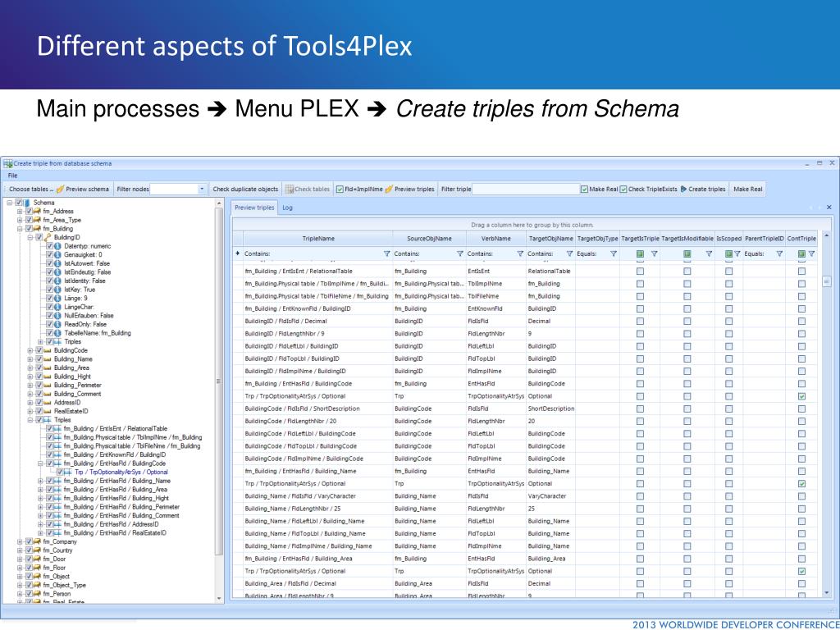Close the Preview triples panel with X
840x630 pixels.
(829, 208)
